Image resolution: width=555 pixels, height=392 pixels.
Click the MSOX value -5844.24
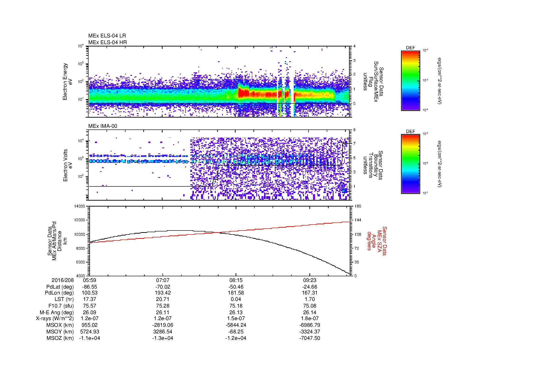coord(236,325)
